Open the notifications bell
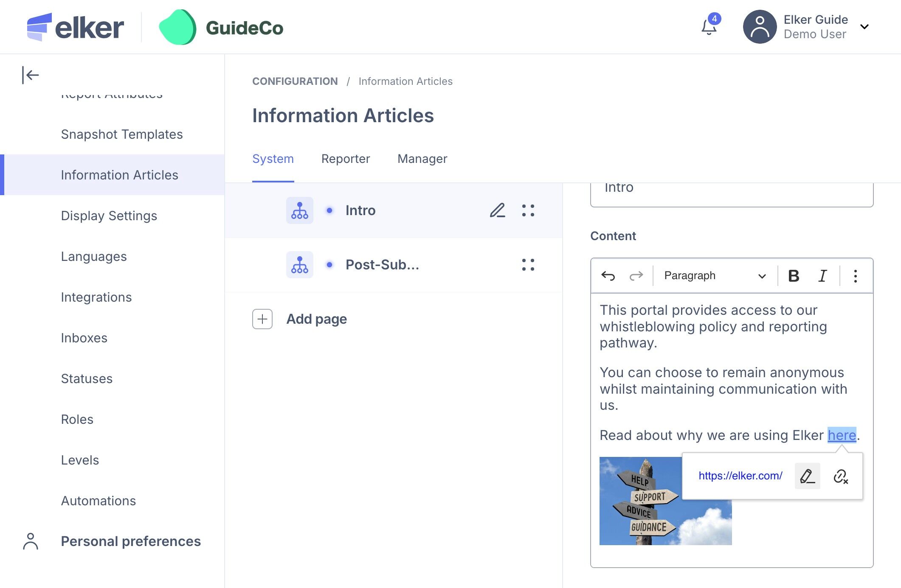This screenshot has height=588, width=901. point(709,27)
